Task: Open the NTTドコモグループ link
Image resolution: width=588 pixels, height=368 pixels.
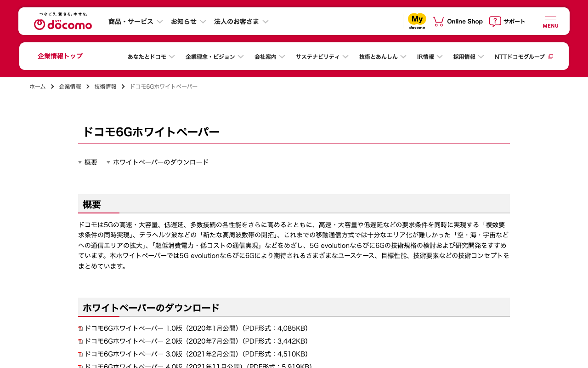Action: pyautogui.click(x=520, y=57)
